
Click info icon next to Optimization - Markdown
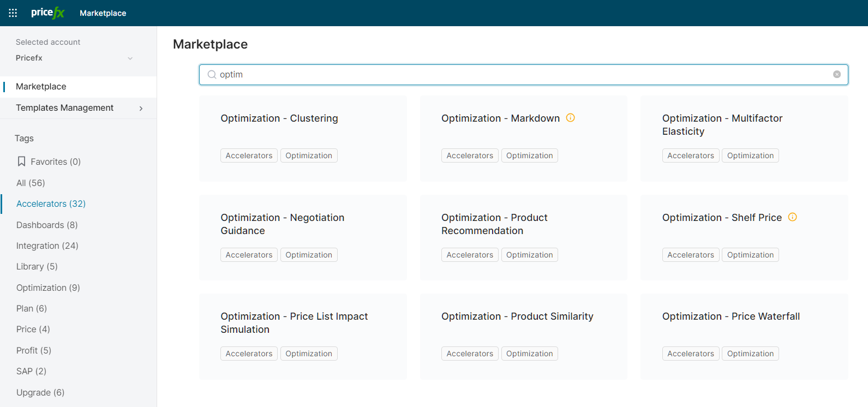coord(570,118)
